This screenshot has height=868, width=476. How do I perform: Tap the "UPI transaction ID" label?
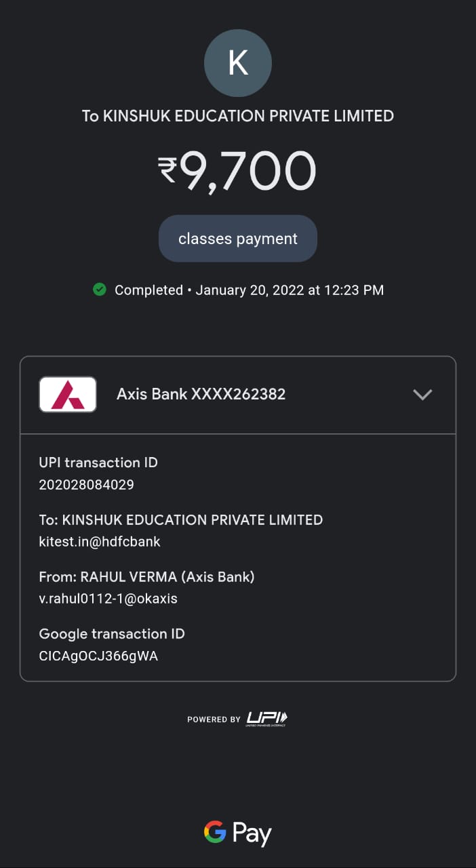point(98,462)
